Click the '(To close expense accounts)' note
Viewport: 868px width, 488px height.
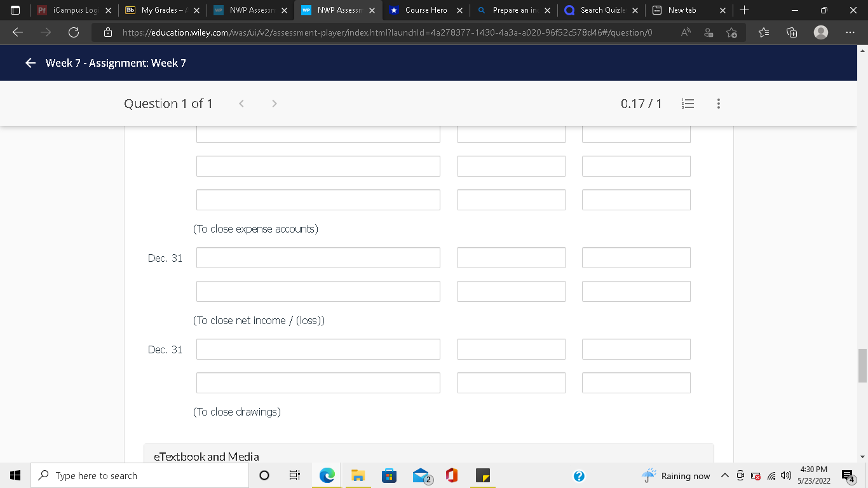coord(255,229)
